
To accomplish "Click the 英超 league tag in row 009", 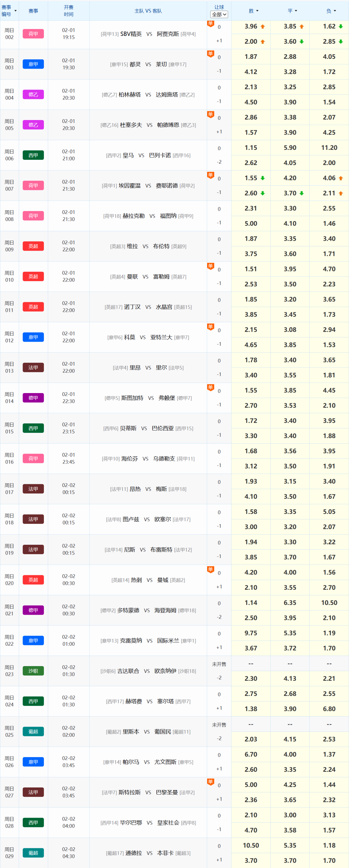I will (x=33, y=246).
